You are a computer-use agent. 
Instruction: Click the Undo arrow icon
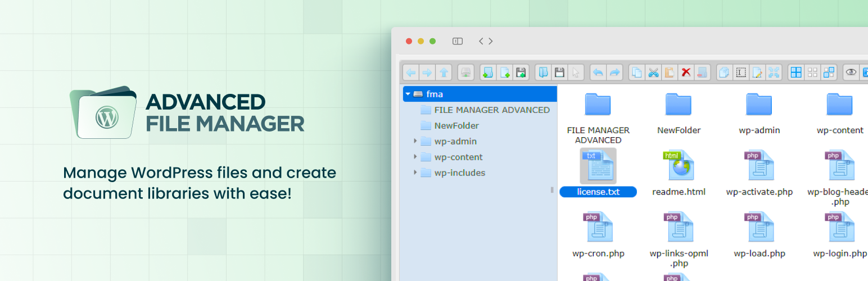click(598, 72)
